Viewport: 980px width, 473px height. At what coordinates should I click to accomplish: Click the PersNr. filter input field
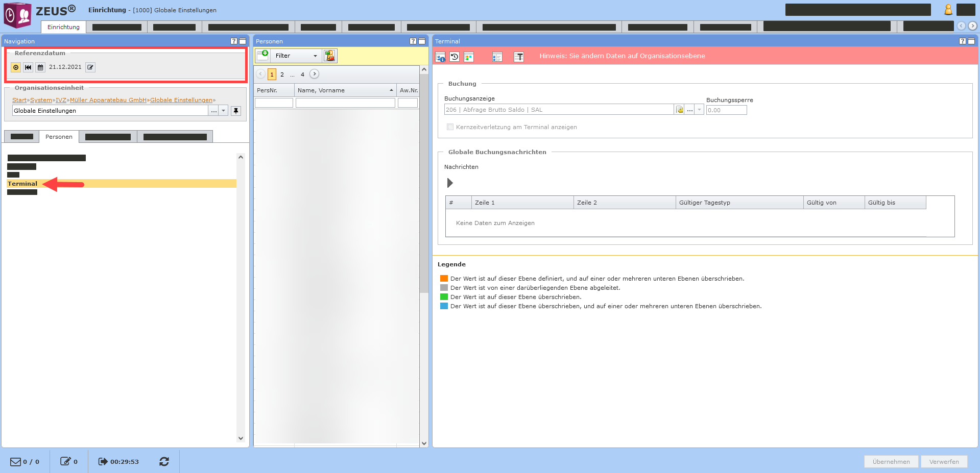point(274,103)
